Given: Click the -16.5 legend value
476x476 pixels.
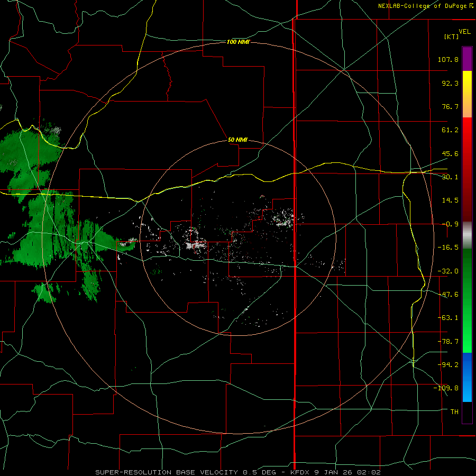Looking at the screenshot, I should (x=448, y=248).
